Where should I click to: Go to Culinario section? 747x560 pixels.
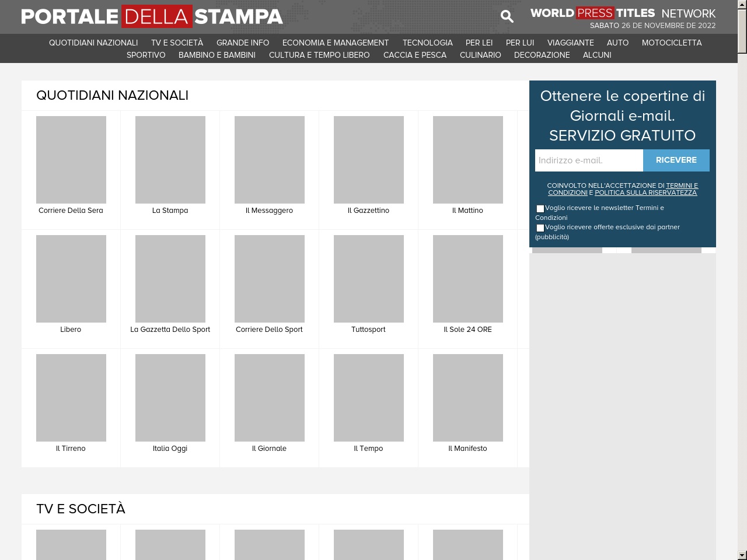[480, 55]
